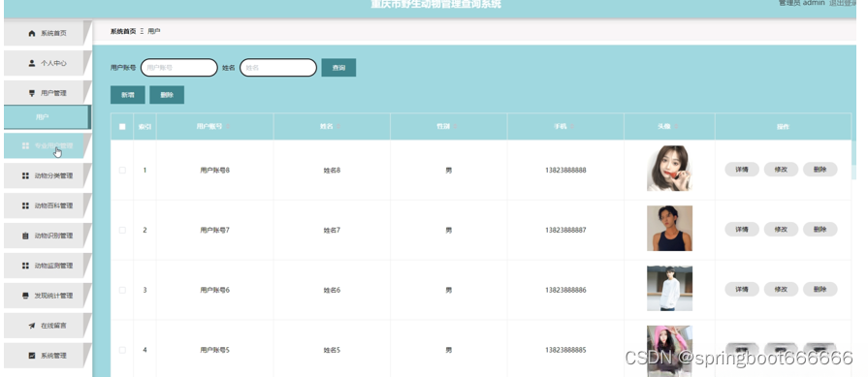
Task: Click the 查询 search button
Action: point(338,68)
